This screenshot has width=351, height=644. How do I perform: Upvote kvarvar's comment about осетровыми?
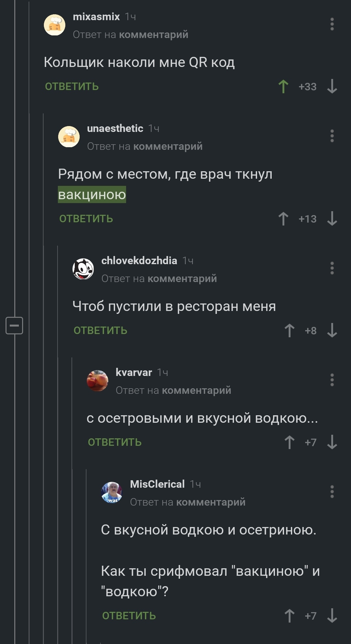(289, 442)
